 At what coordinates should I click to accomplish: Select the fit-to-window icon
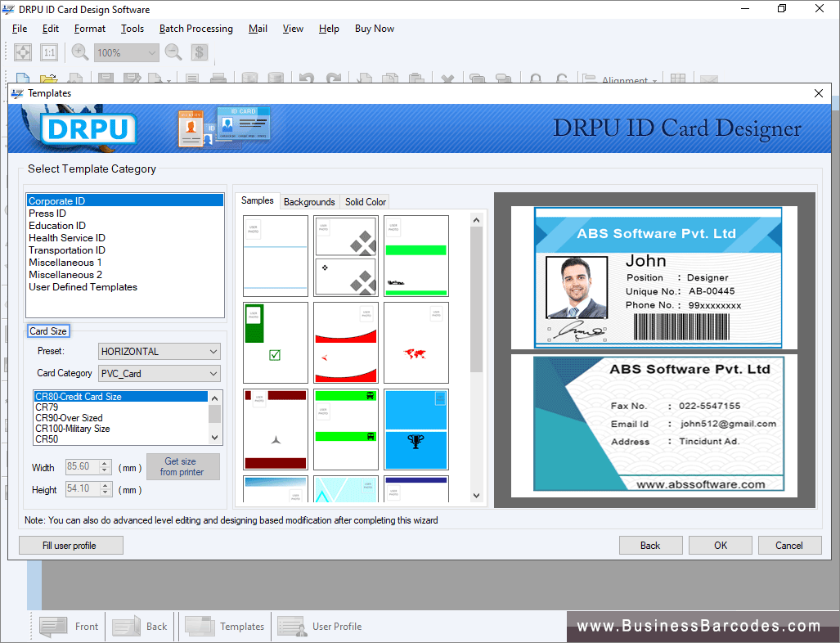pos(22,52)
